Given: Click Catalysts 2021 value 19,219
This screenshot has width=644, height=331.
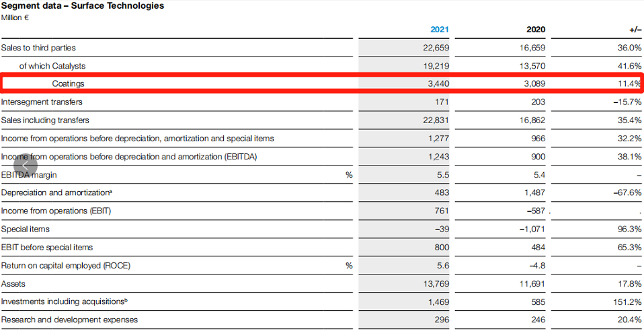Looking at the screenshot, I should (435, 66).
